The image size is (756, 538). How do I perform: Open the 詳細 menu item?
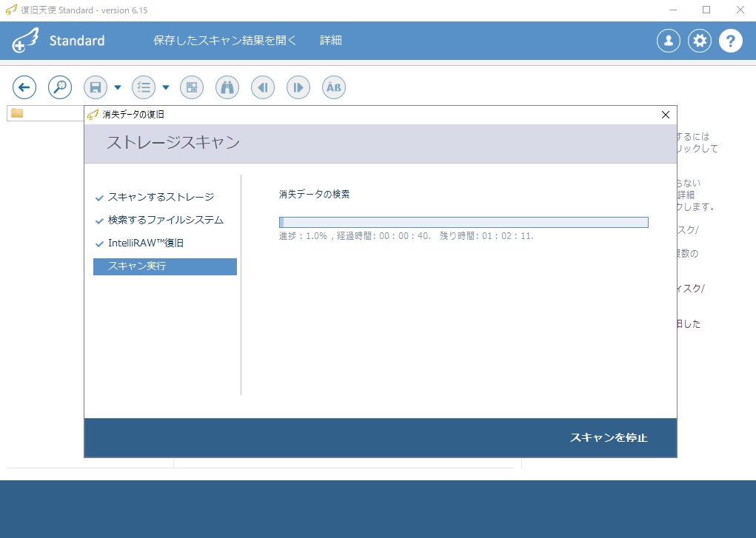coord(331,41)
